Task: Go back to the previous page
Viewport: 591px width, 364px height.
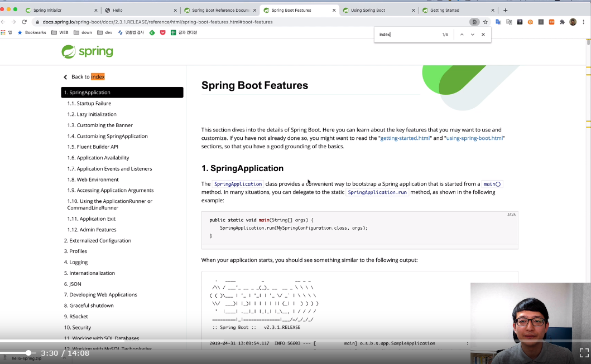Action: 3,22
